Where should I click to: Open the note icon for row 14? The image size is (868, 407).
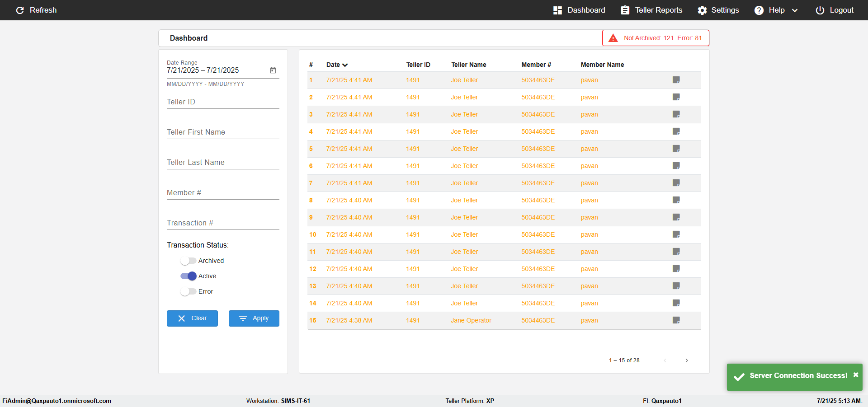676,303
